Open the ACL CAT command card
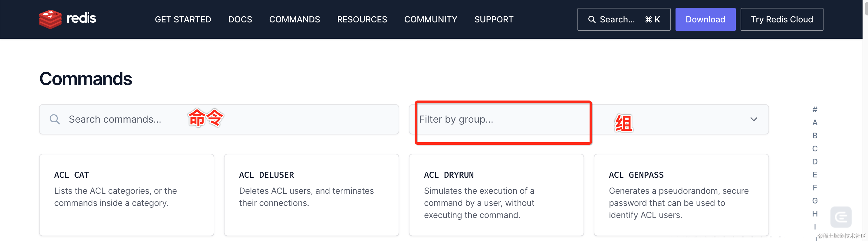The image size is (868, 241). [127, 195]
